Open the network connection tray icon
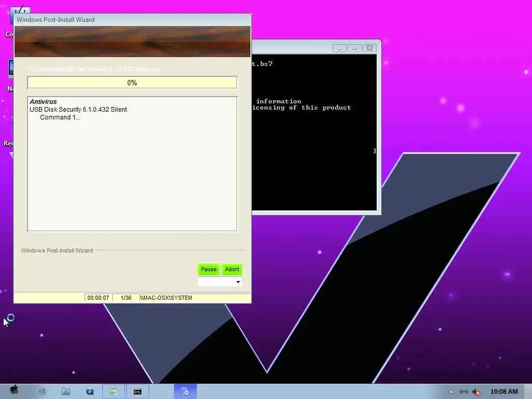The image size is (532, 399). [x=463, y=392]
